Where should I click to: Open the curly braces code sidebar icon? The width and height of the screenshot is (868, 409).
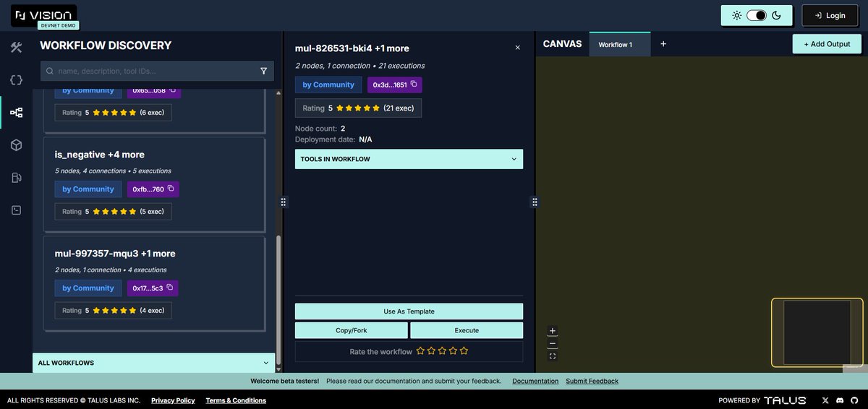(16, 80)
